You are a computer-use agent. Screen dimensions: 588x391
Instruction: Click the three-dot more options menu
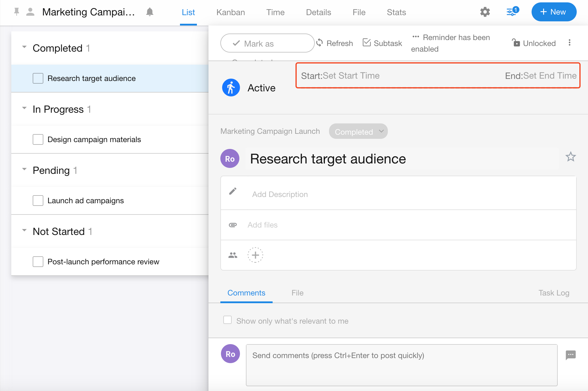point(569,43)
